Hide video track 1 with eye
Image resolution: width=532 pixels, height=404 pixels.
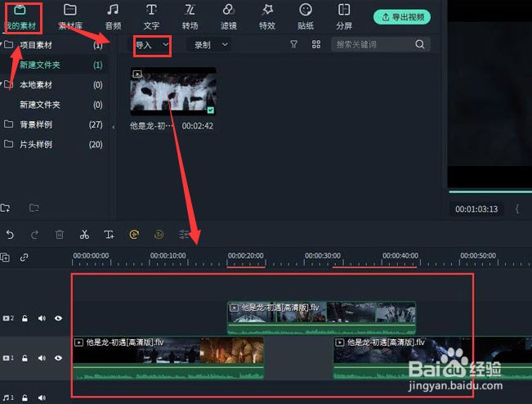(x=58, y=358)
